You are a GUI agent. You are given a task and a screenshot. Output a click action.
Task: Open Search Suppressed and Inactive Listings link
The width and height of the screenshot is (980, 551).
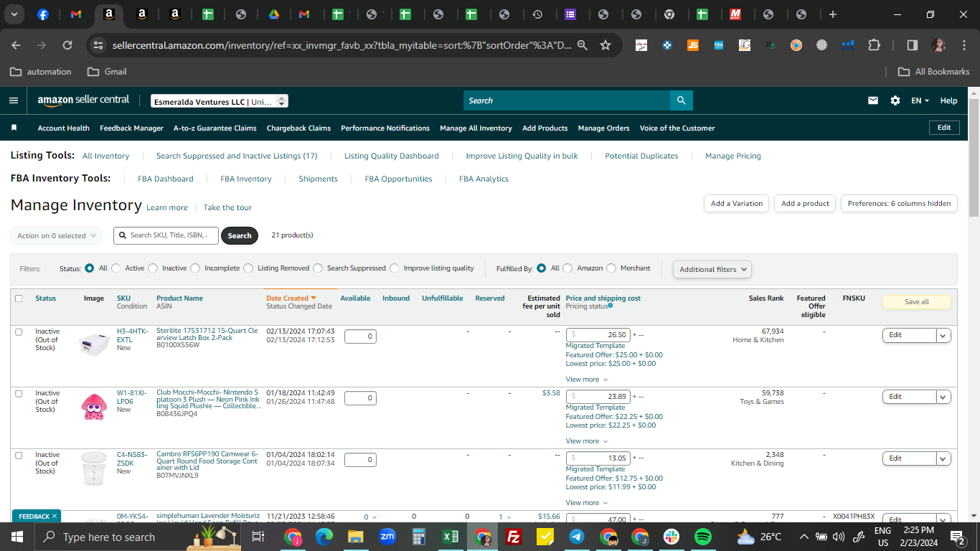(x=237, y=156)
